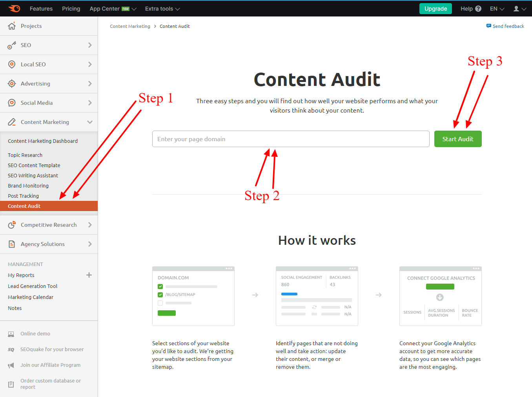Open the Lead Generation Tool
Image resolution: width=532 pixels, height=397 pixels.
pos(33,286)
